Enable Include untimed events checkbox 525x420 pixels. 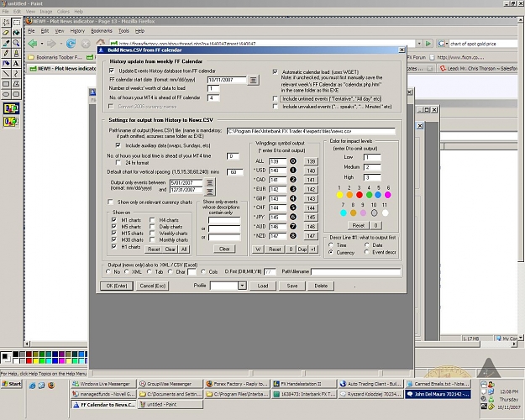tap(276, 98)
